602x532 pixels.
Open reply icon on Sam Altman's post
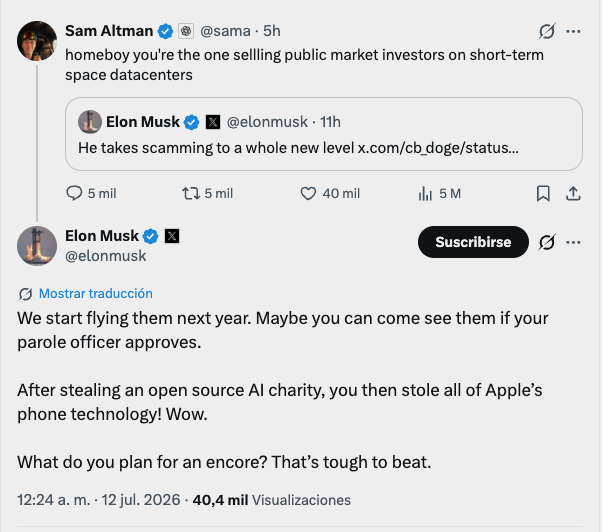point(74,193)
